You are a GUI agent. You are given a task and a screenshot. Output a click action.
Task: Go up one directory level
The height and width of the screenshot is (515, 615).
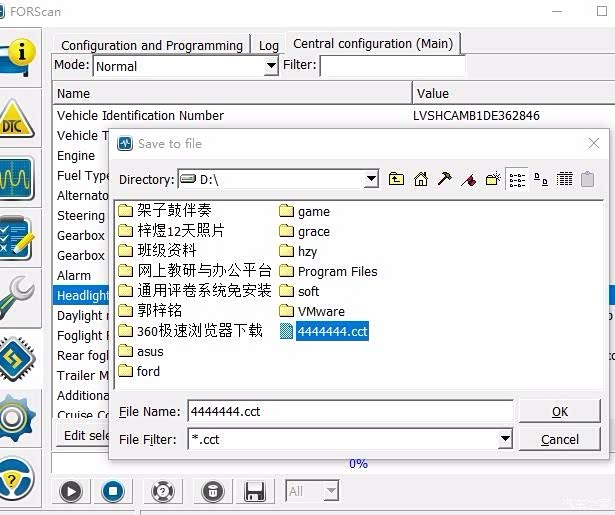[x=397, y=179]
